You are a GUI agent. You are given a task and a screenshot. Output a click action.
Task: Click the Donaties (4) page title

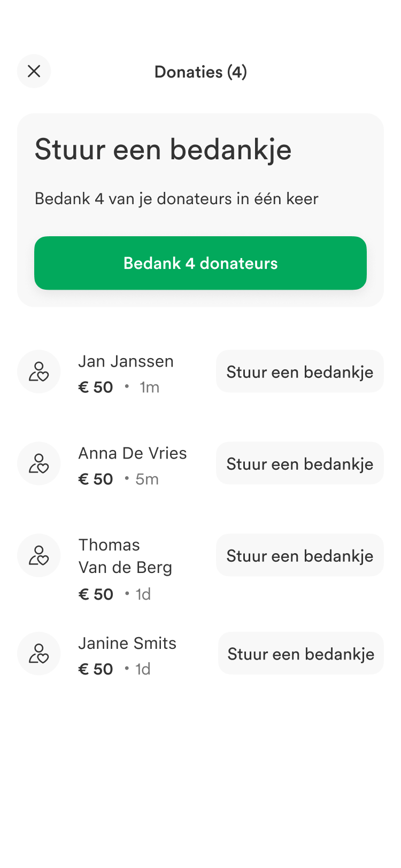tap(200, 72)
